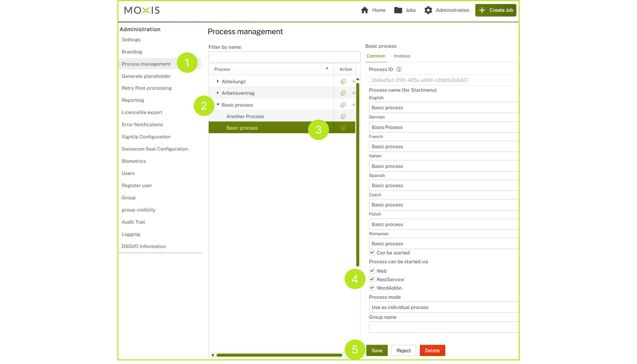
Task: Click the Administration gear icon
Action: [428, 10]
